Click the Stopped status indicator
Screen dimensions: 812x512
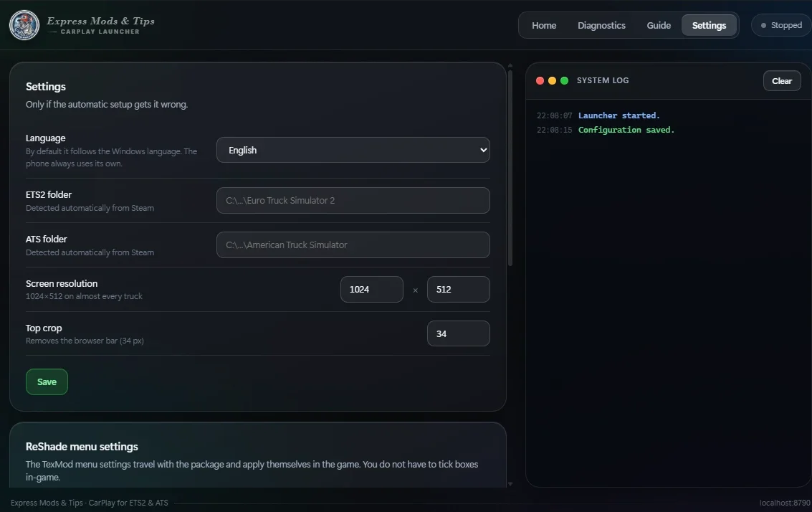[x=781, y=25]
